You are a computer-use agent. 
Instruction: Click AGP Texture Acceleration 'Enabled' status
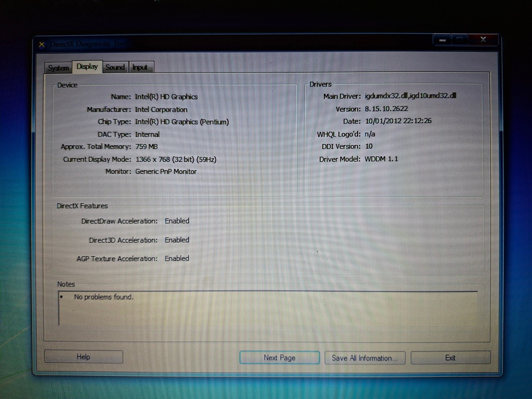(177, 258)
